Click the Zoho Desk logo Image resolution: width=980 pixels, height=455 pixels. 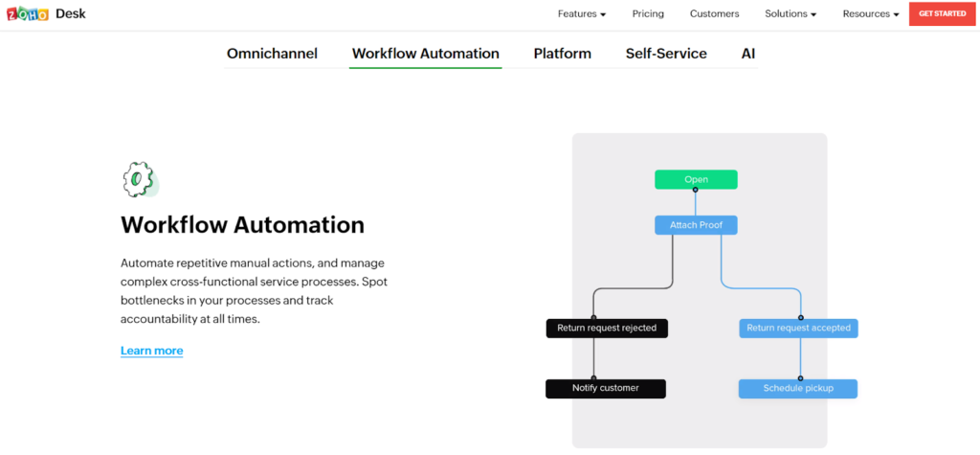45,14
